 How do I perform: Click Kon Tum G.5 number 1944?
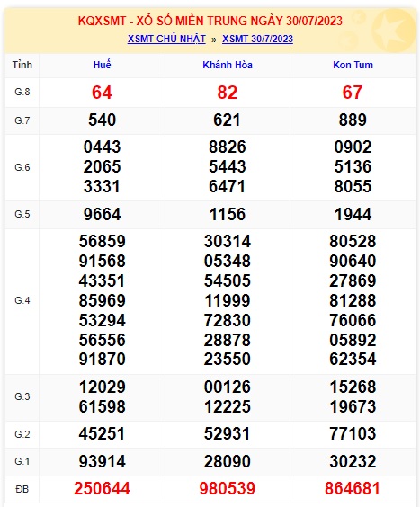[x=353, y=214]
